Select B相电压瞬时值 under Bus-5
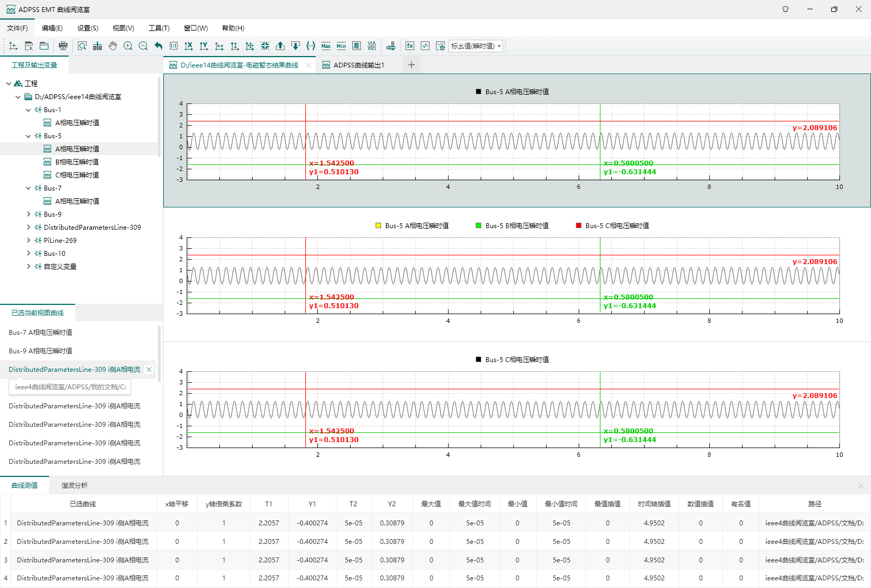Image resolution: width=871 pixels, height=588 pixels. pos(77,162)
